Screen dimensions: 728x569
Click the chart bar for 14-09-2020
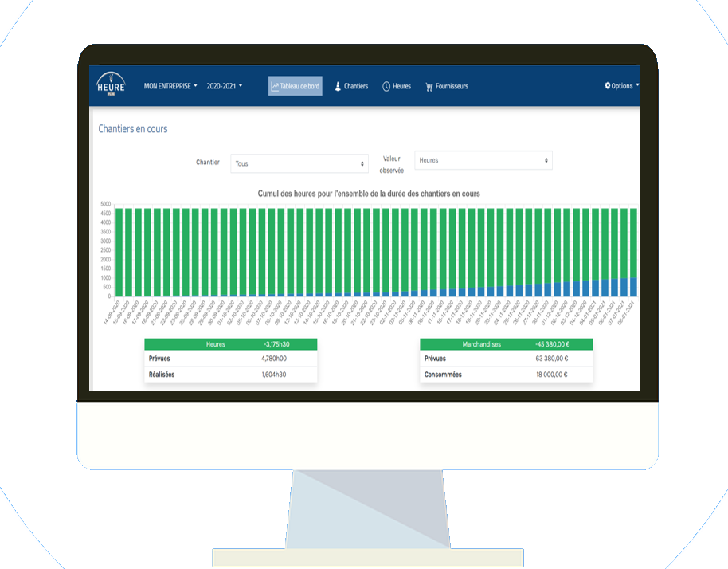[x=119, y=252]
